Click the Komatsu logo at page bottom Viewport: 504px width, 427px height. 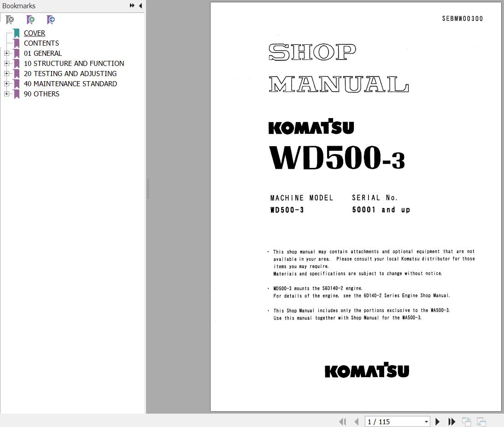pos(367,370)
